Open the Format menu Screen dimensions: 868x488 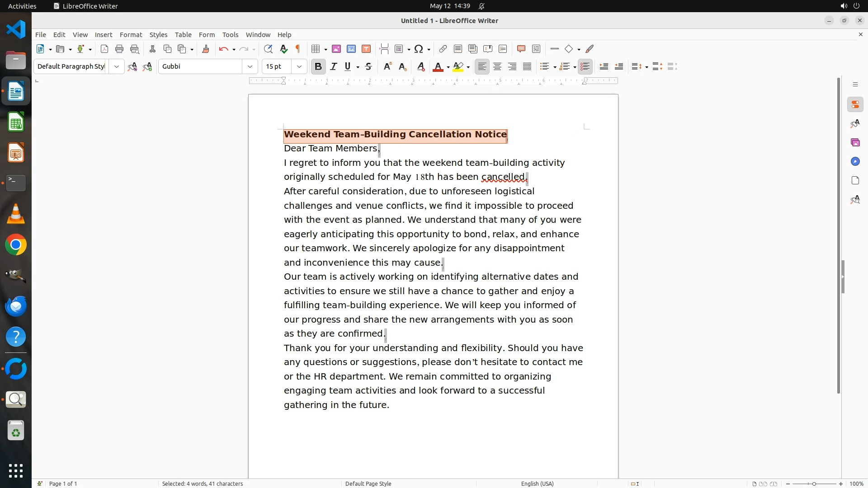[131, 35]
